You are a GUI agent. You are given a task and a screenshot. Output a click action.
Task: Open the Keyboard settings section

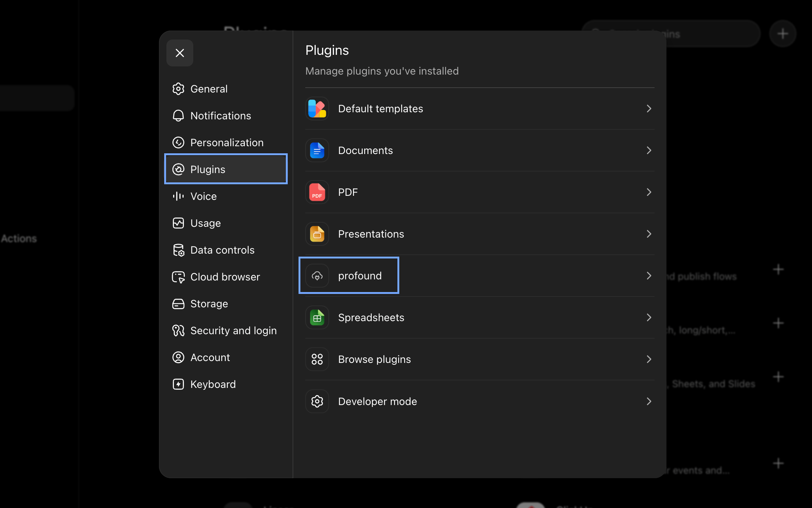226,384
